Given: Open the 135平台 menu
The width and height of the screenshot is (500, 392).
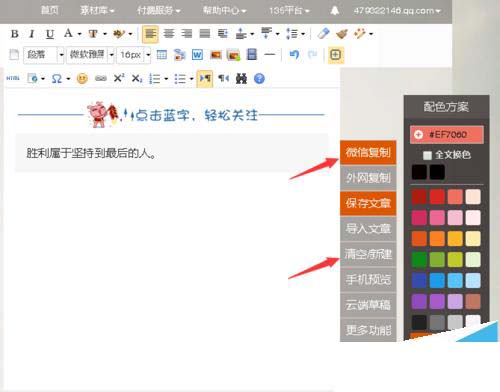Looking at the screenshot, I should (289, 11).
